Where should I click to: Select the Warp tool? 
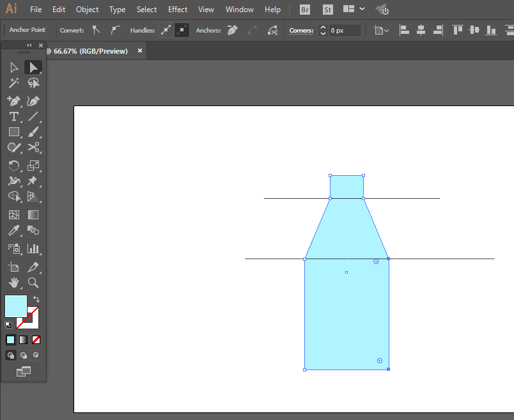(x=14, y=181)
